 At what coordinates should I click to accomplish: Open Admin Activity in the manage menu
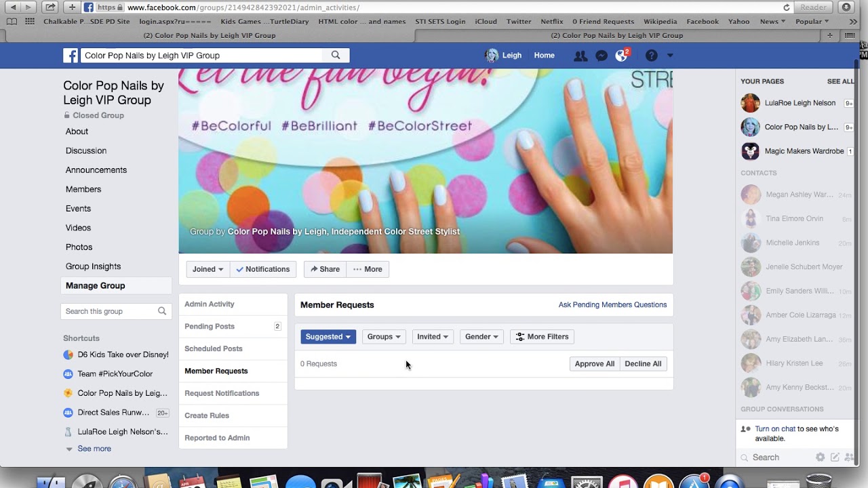[210, 304]
